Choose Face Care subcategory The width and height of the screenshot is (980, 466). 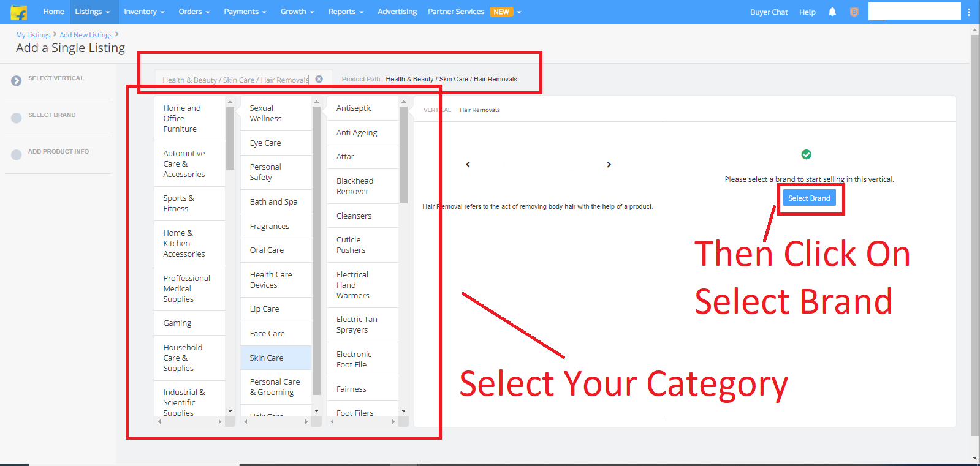click(276, 334)
